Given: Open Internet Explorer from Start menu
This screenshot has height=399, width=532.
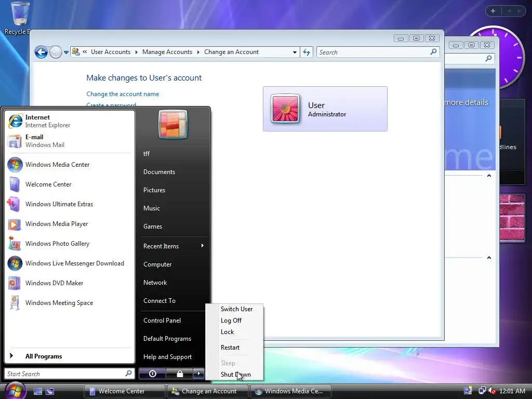Looking at the screenshot, I should click(x=70, y=121).
